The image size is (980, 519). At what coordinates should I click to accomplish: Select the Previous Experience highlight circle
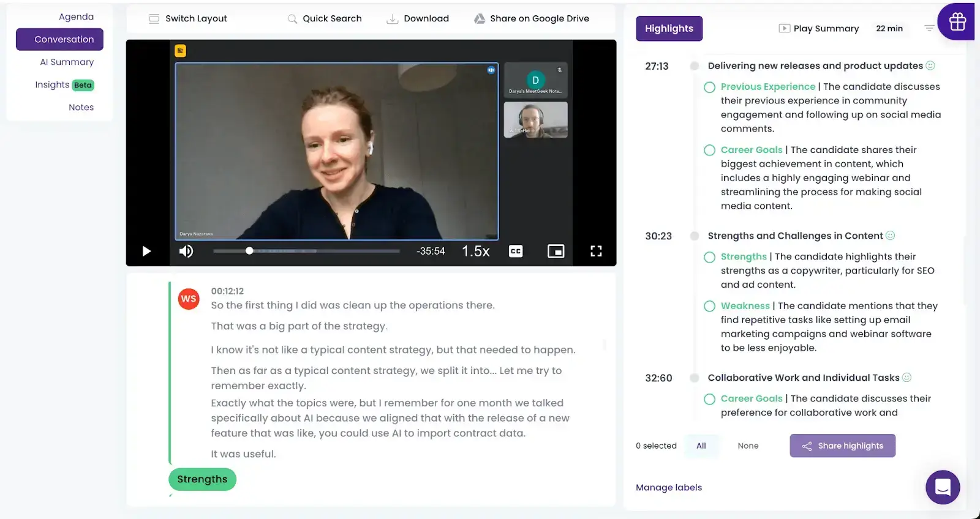(709, 87)
